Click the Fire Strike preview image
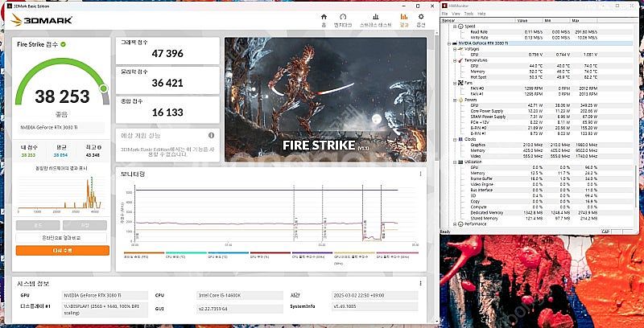Screen dimensions: 644x328 [x=325, y=100]
